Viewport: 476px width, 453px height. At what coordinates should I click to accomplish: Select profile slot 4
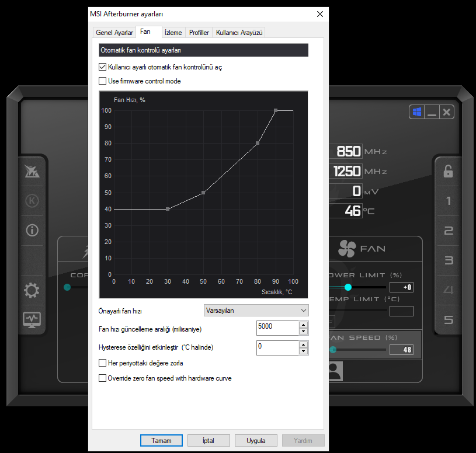tap(449, 290)
